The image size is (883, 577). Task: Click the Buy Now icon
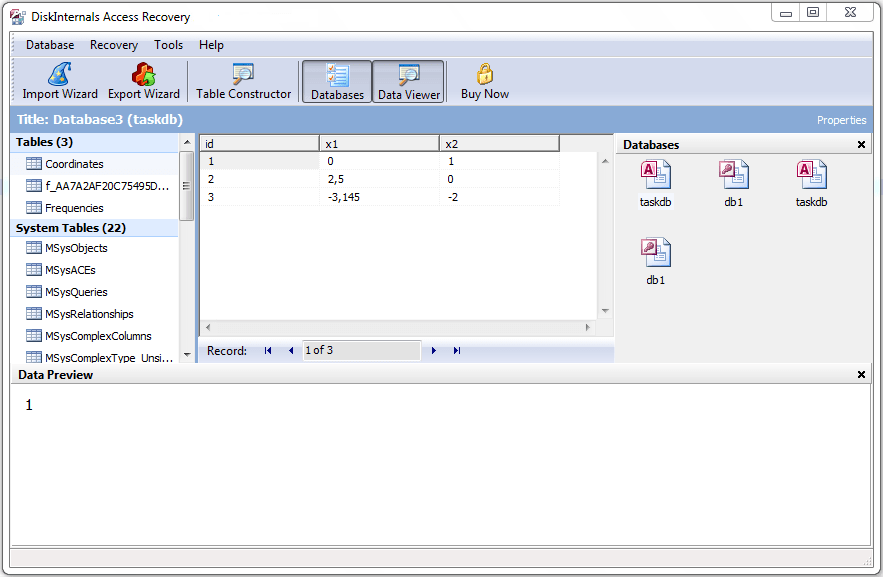pos(483,81)
